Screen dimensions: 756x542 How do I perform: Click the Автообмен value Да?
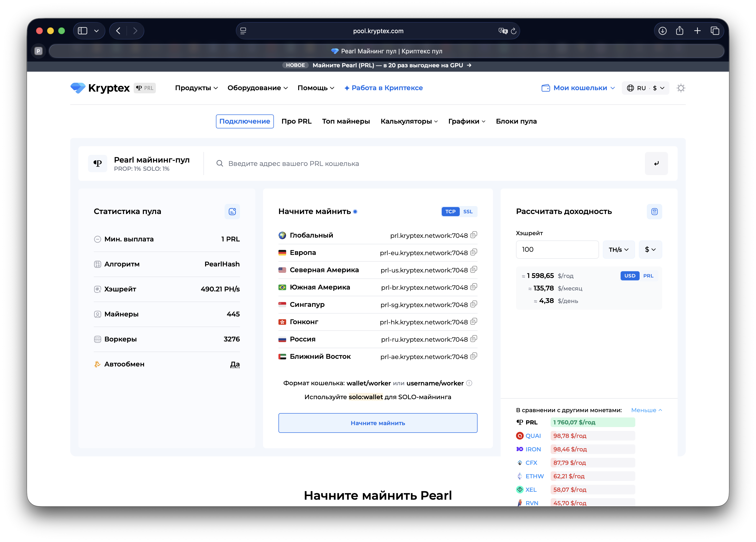click(x=235, y=364)
